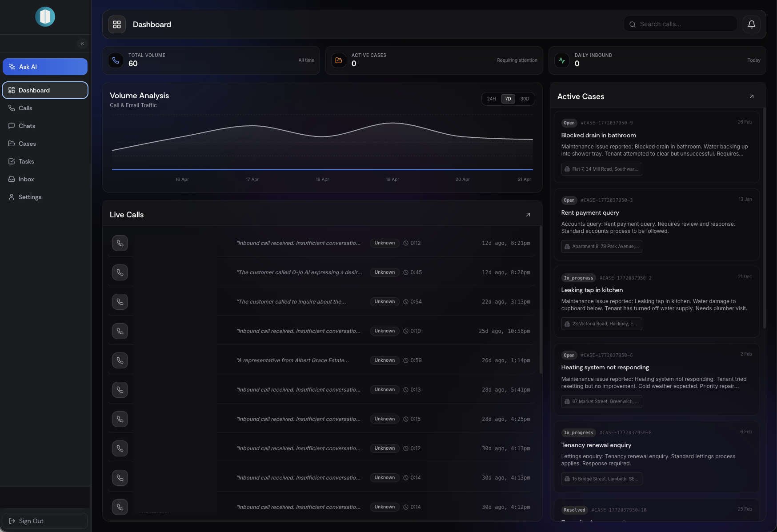This screenshot has width=777, height=532.
Task: Click the 17 Apr marker on the chart
Action: click(x=252, y=179)
